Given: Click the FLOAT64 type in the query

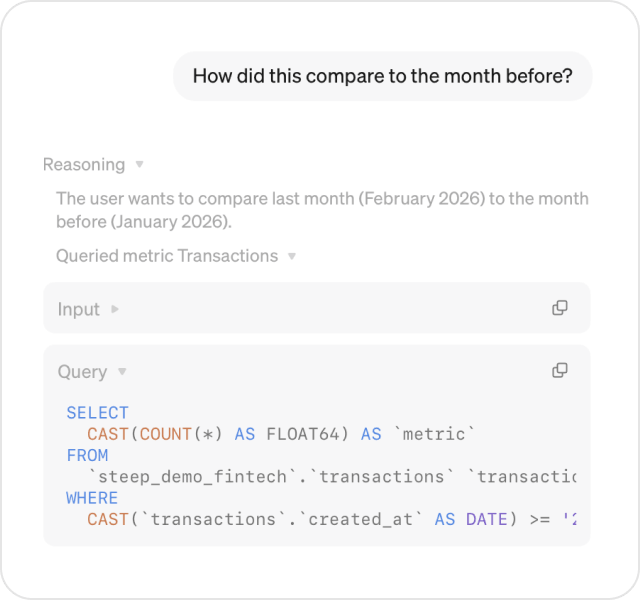Looking at the screenshot, I should click(308, 434).
